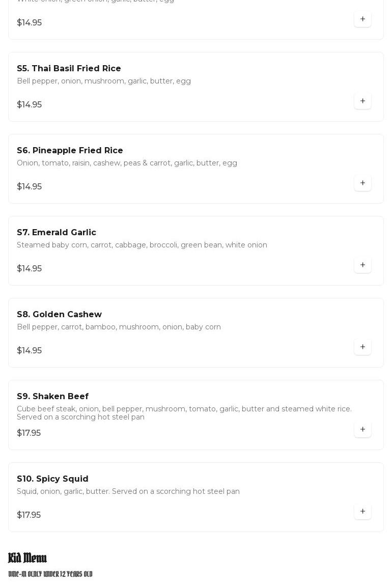Add S5 Thai Basil Fried Rice to order
Image resolution: width=392 pixels, height=585 pixels.
[x=362, y=101]
